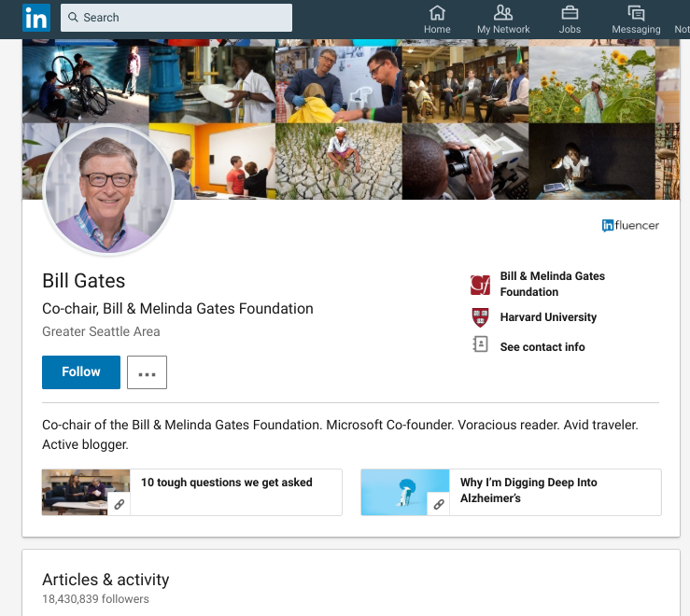Image resolution: width=690 pixels, height=616 pixels.
Task: Click the contact card icon
Action: [x=480, y=344]
